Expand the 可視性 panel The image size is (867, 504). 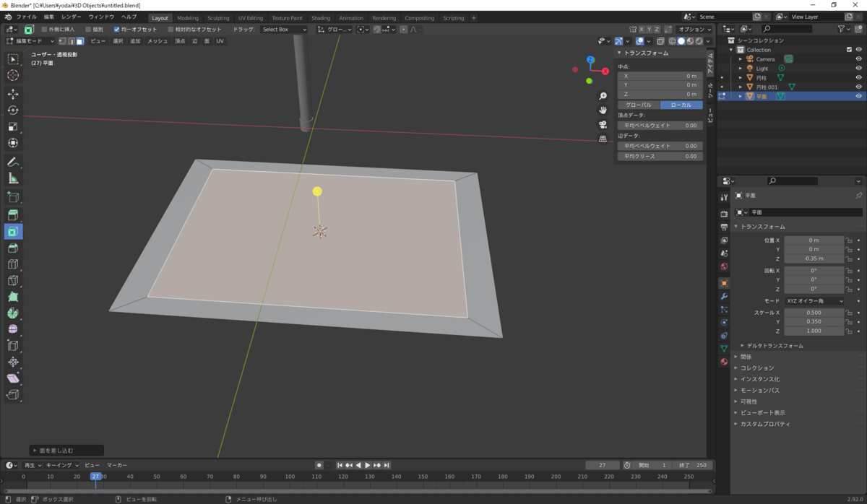(749, 401)
